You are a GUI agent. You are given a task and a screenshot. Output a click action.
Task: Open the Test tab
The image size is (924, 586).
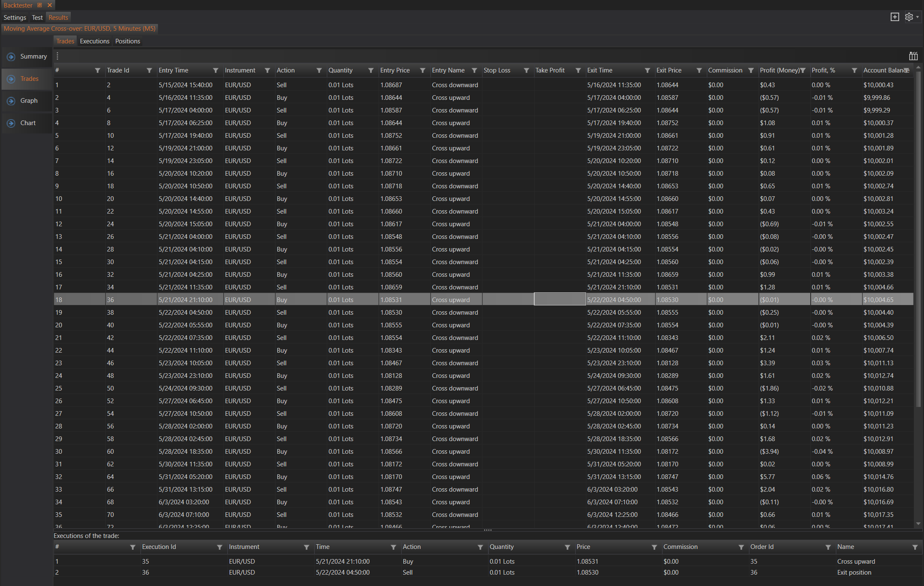click(37, 18)
